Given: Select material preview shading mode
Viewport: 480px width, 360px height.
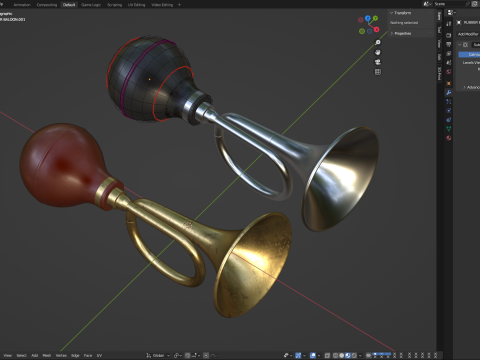Looking at the screenshot, I should (x=348, y=355).
